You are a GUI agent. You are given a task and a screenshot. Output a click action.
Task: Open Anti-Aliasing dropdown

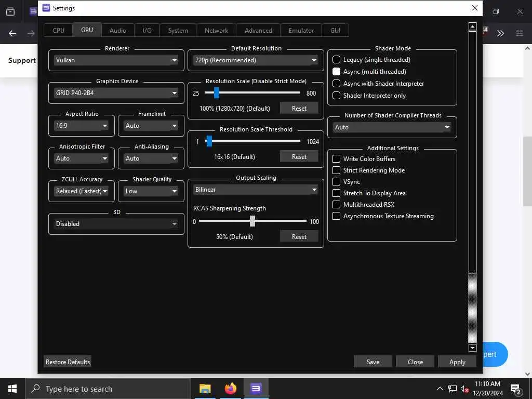tap(151, 158)
